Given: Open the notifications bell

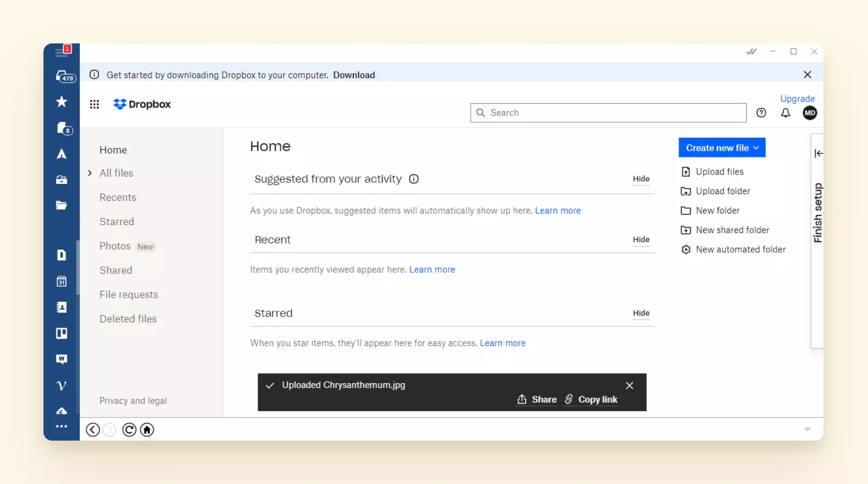Looking at the screenshot, I should coord(786,113).
